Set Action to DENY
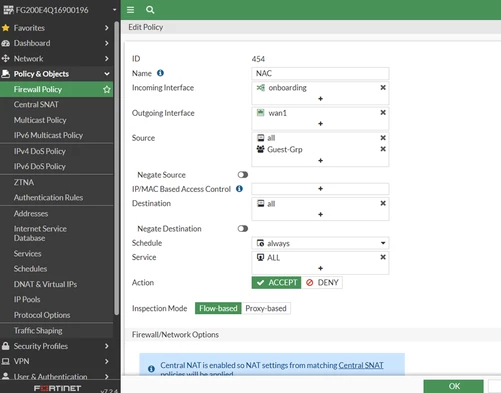The height and width of the screenshot is (393, 501). coord(322,283)
